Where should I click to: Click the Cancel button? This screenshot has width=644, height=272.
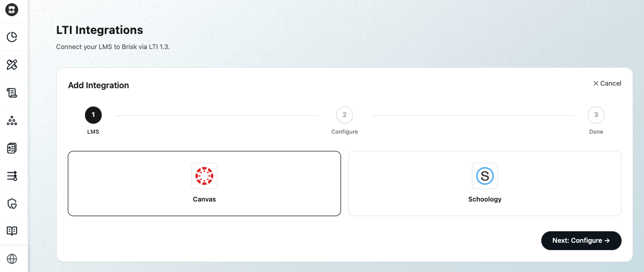[x=607, y=84]
